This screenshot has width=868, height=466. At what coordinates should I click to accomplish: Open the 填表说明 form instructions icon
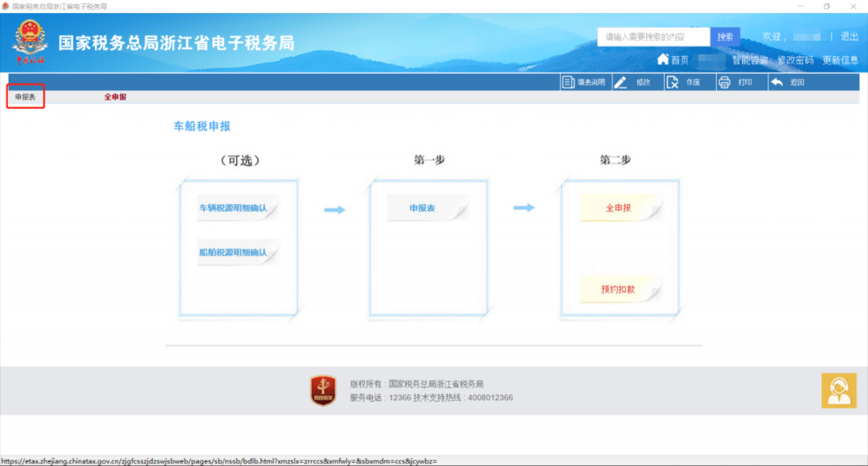(568, 83)
